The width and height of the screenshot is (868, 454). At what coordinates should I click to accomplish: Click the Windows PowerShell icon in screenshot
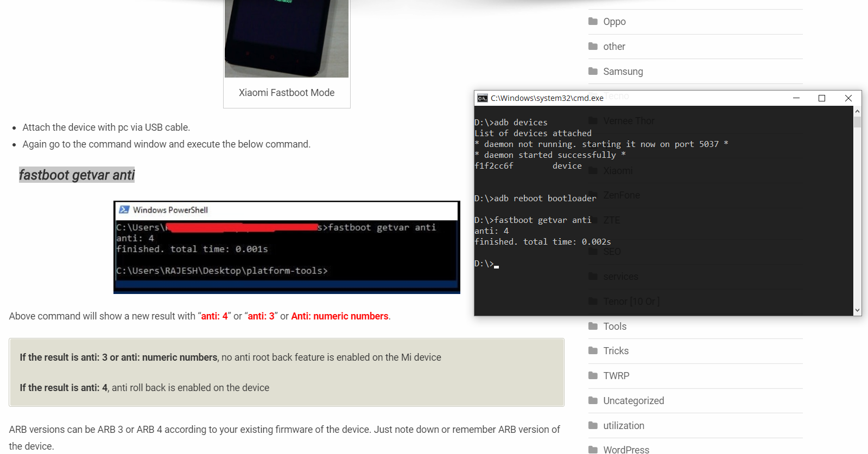click(x=124, y=210)
